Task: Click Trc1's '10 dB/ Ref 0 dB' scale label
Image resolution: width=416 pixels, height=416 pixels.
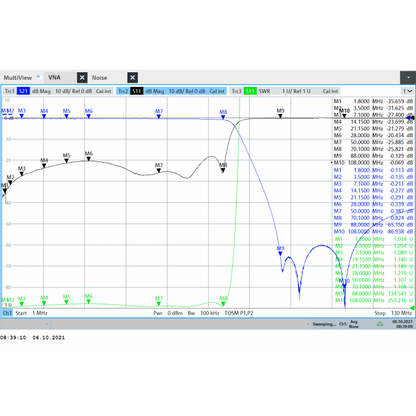Action: coord(73,91)
